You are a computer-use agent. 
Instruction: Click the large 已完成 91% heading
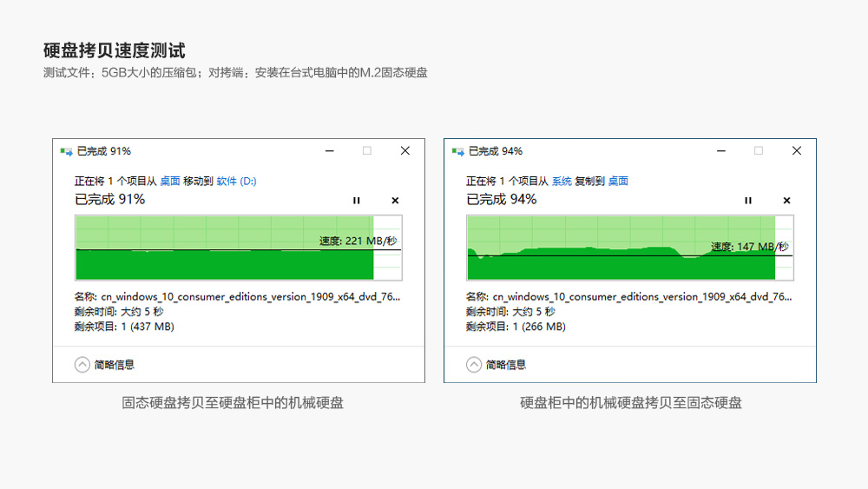[109, 200]
